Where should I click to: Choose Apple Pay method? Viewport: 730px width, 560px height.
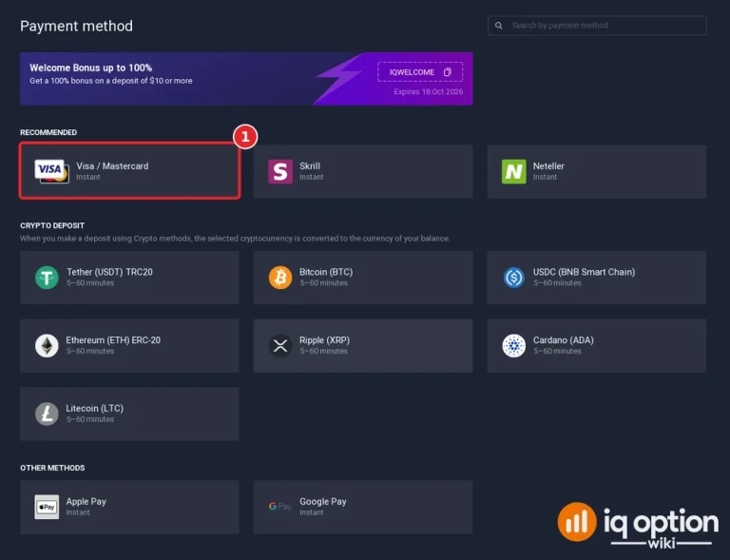tap(129, 507)
